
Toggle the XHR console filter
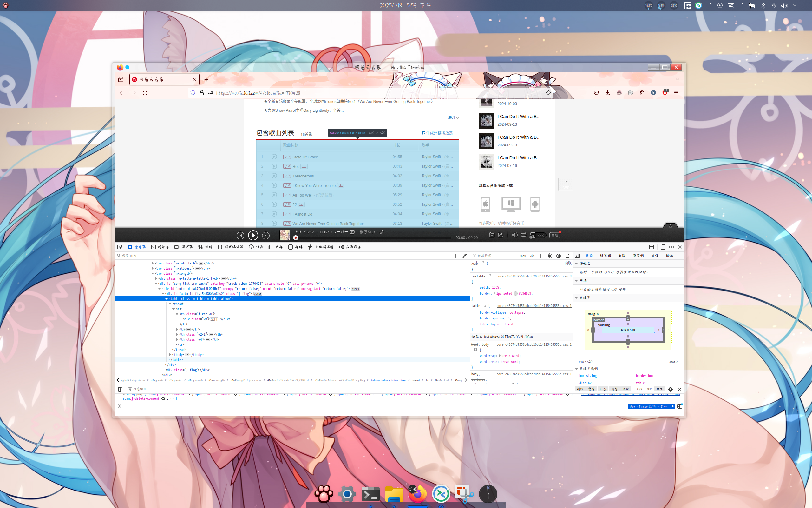point(649,389)
